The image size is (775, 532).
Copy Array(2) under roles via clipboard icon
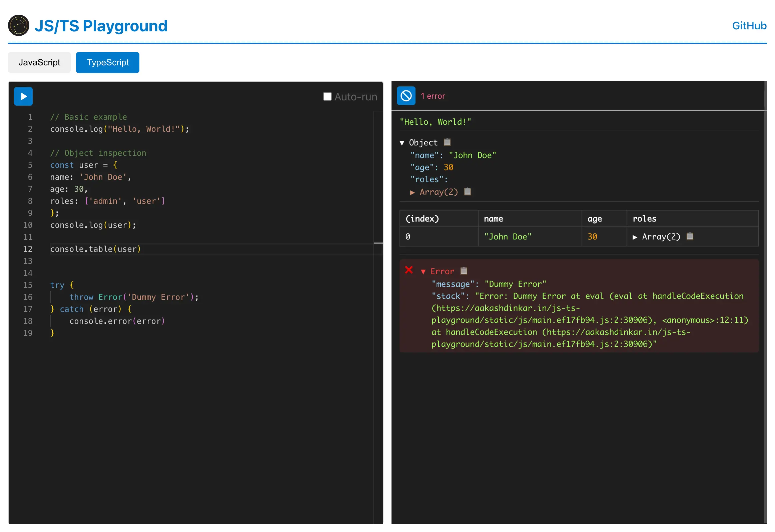[x=468, y=191]
